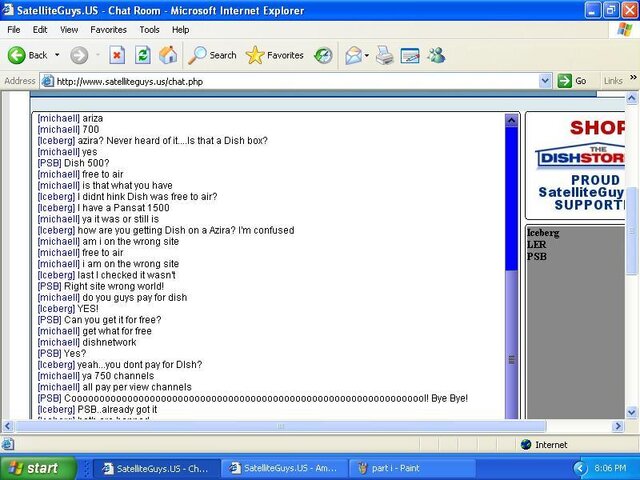Click the line '[Iceberg] I have a Pansat 1500'
640x480 pixels.
coord(103,208)
